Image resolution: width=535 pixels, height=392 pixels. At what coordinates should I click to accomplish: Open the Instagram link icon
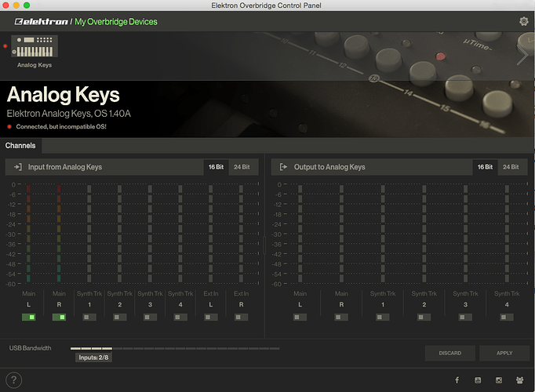click(x=499, y=380)
